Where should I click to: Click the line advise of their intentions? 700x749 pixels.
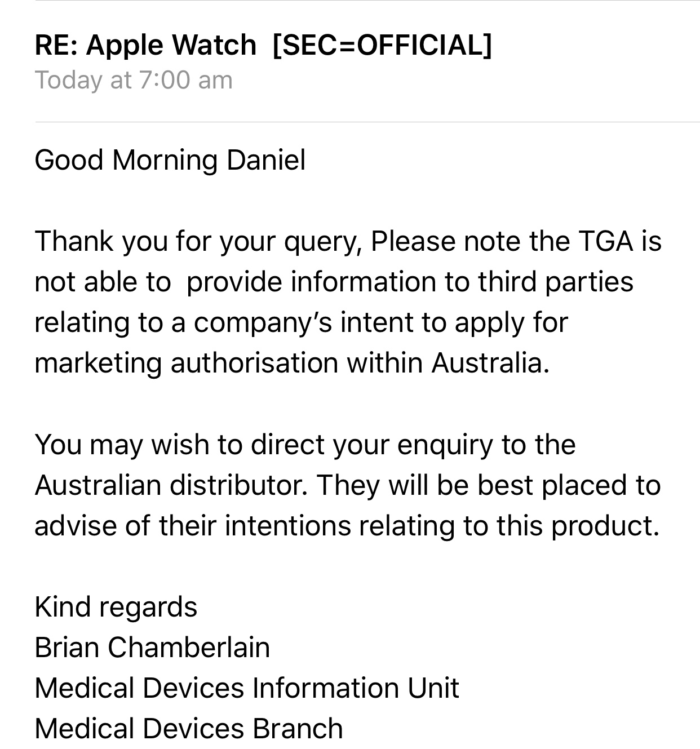pyautogui.click(x=347, y=526)
